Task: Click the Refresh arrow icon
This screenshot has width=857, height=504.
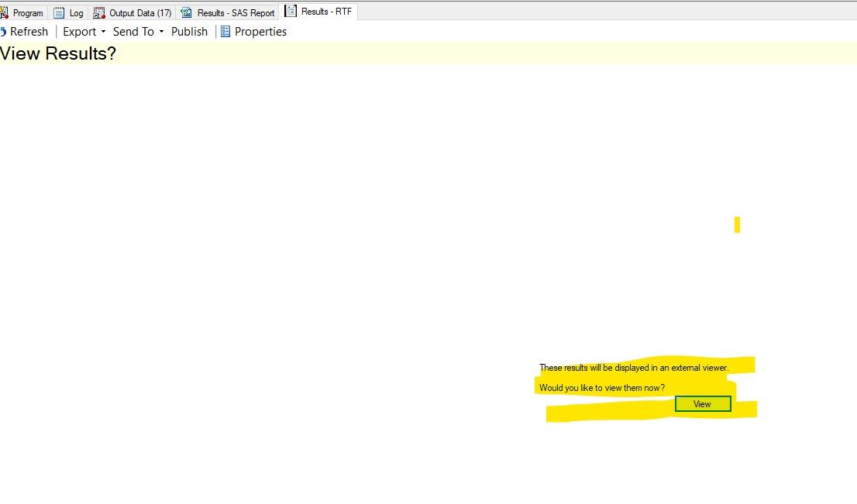Action: click(x=5, y=32)
